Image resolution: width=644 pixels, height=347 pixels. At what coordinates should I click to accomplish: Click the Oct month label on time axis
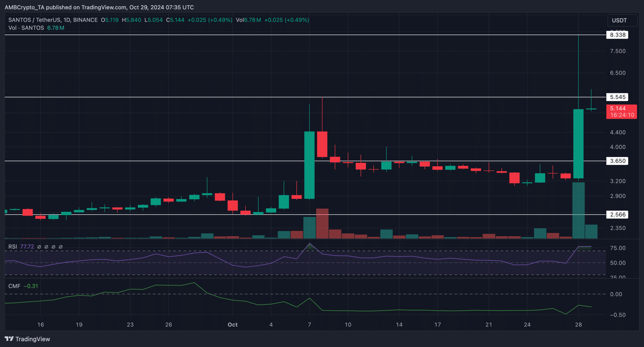pos(232,325)
